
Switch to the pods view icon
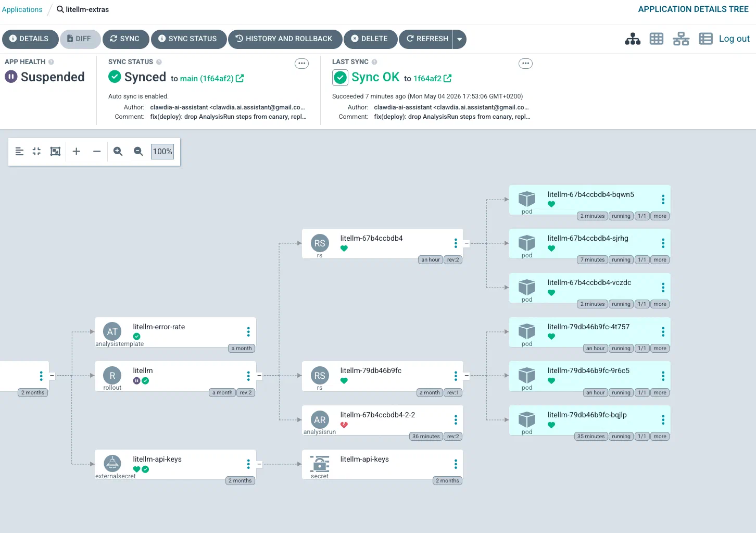657,39
